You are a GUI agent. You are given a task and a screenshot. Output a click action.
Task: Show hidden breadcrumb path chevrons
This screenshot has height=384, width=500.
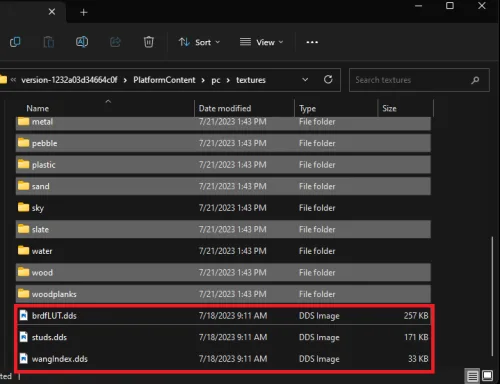coord(13,80)
